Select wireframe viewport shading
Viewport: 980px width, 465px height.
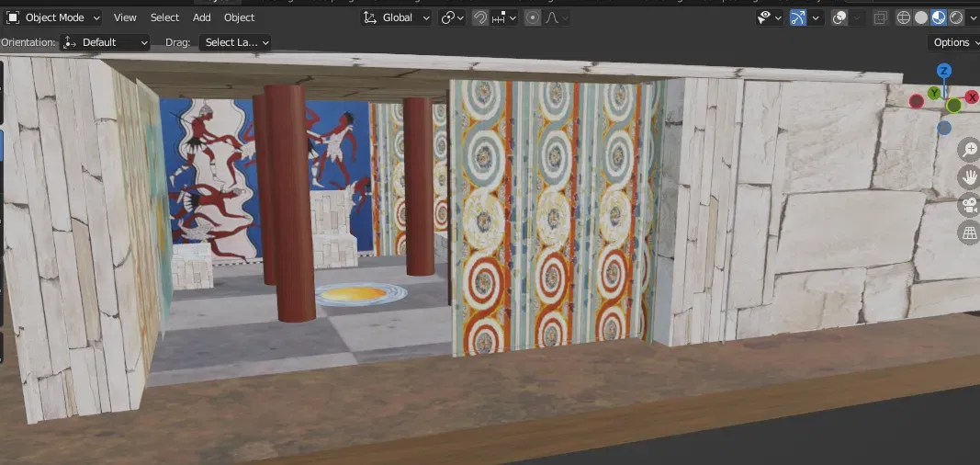(x=904, y=17)
